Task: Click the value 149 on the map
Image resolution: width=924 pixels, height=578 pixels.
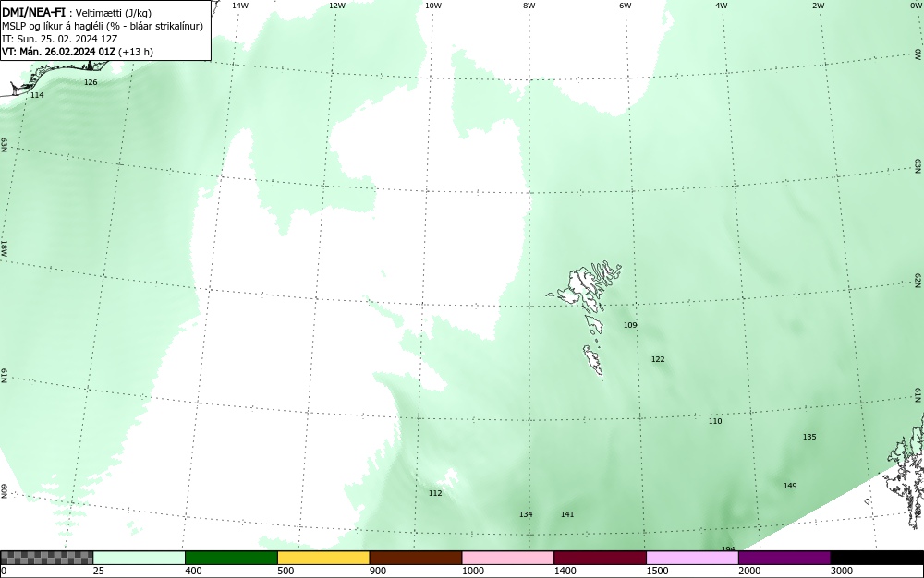Action: point(790,486)
